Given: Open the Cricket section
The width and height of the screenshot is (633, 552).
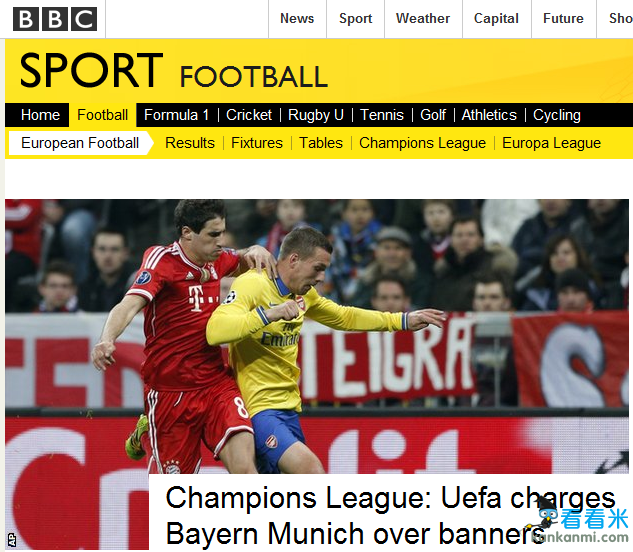Looking at the screenshot, I should point(249,115).
